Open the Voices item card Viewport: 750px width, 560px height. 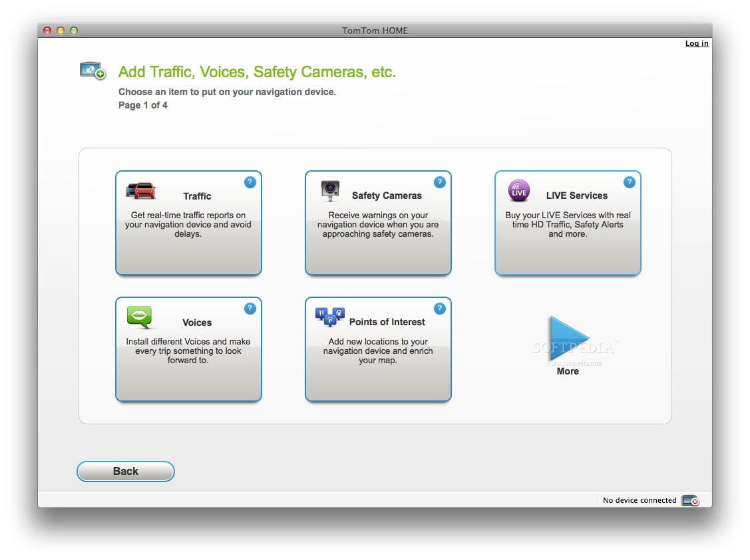coord(188,349)
